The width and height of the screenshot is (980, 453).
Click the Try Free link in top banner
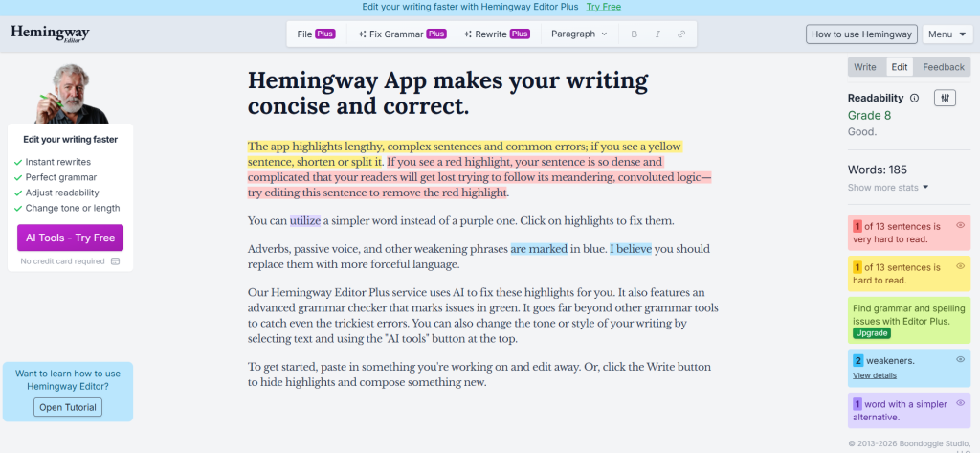[603, 7]
